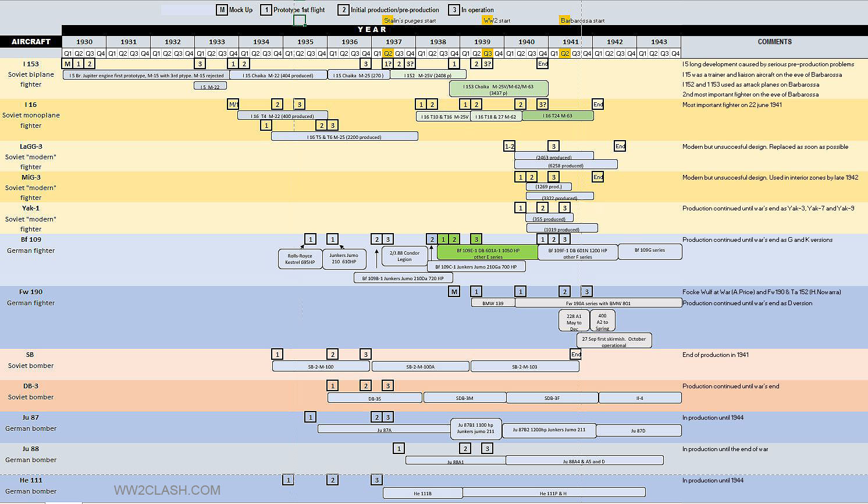Click the green-outlined selected cell near the legend
The width and height of the screenshot is (868, 504).
click(x=299, y=20)
